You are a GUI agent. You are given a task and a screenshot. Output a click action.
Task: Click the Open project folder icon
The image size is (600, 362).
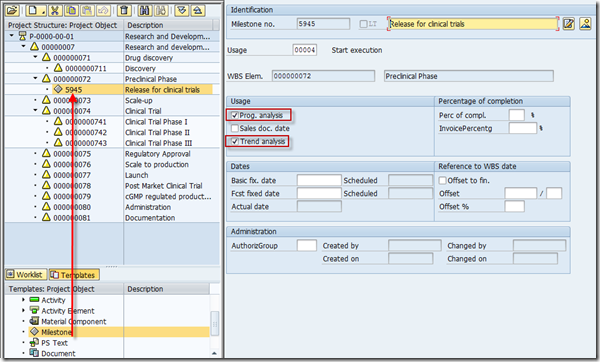(12, 10)
